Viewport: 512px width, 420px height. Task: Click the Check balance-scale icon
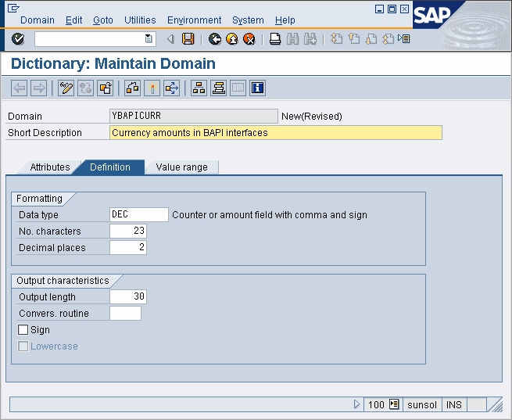[x=133, y=88]
